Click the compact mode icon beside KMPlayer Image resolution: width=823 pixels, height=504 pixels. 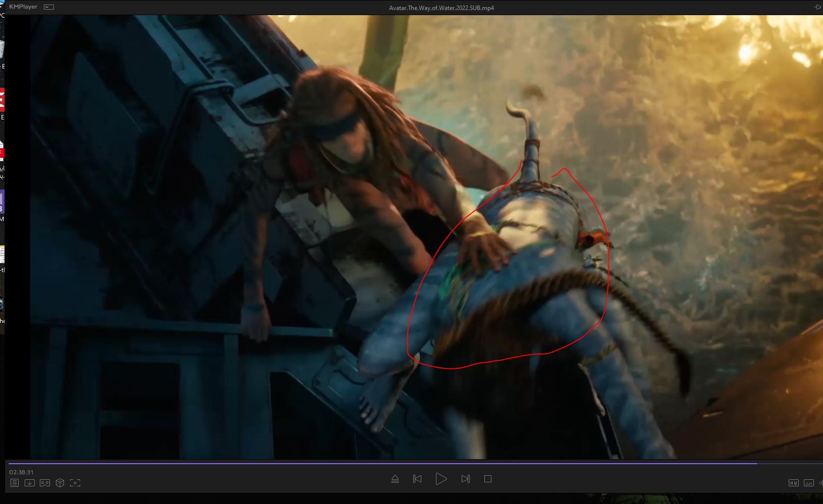pyautogui.click(x=49, y=7)
